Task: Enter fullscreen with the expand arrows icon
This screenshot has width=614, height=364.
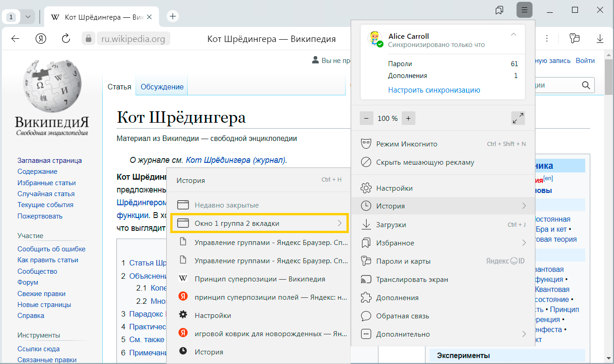Action: (518, 119)
